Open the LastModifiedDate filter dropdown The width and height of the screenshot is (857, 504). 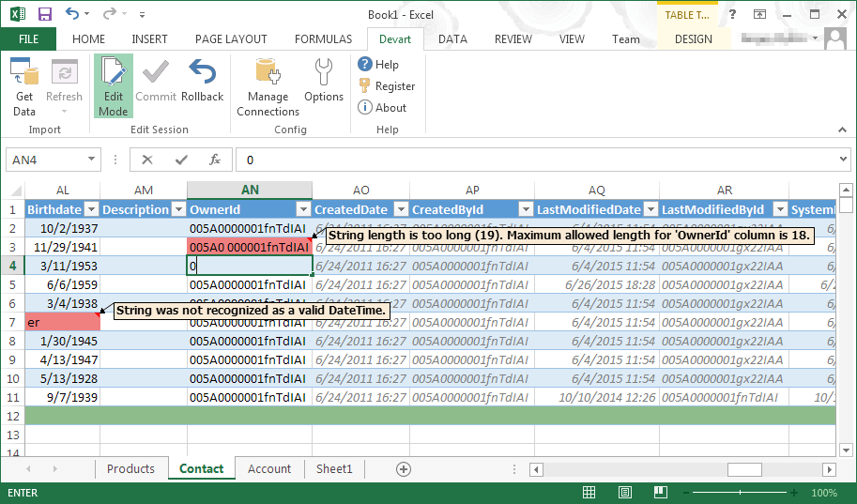point(650,209)
